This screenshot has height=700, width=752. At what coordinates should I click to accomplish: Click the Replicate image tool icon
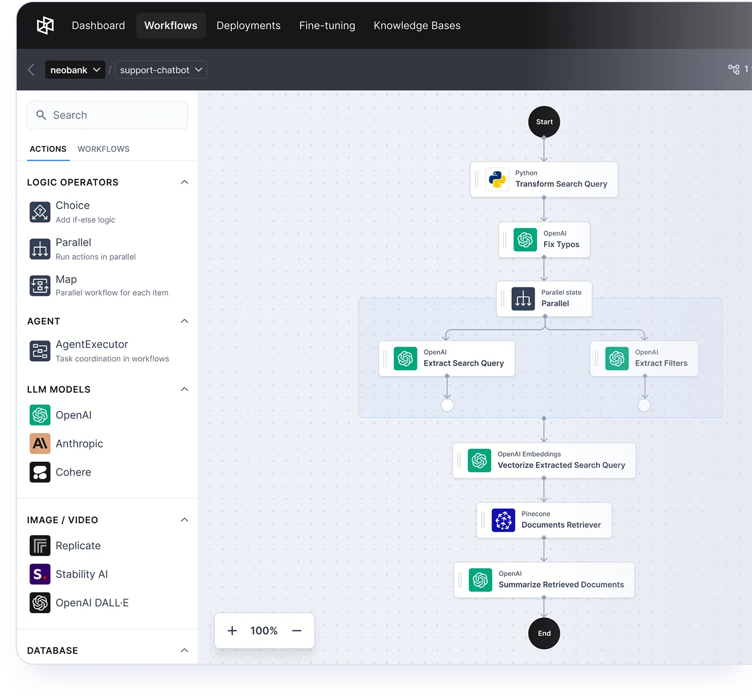[39, 545]
